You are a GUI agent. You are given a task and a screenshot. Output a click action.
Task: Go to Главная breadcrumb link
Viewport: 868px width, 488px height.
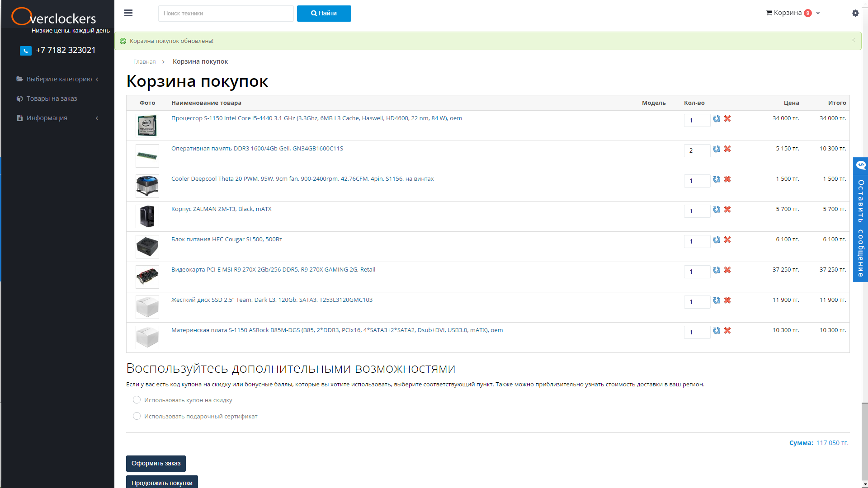[144, 62]
